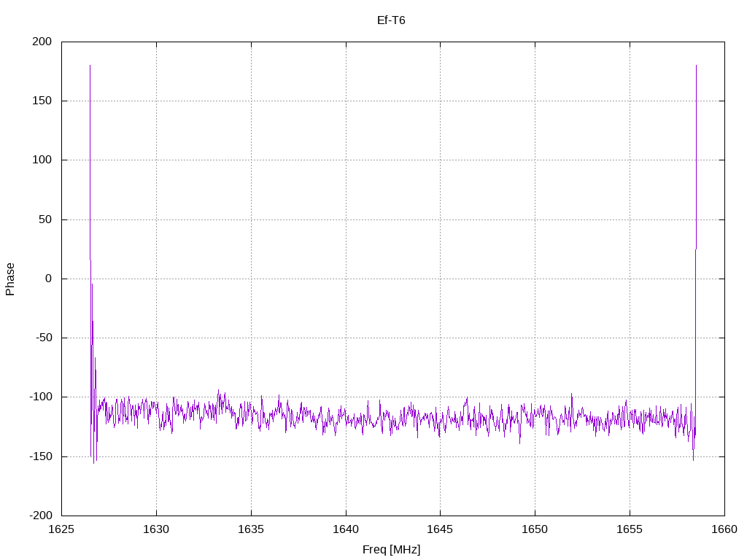Click the y-axis tick label '-100'
The height and width of the screenshot is (560, 747).
point(41,397)
